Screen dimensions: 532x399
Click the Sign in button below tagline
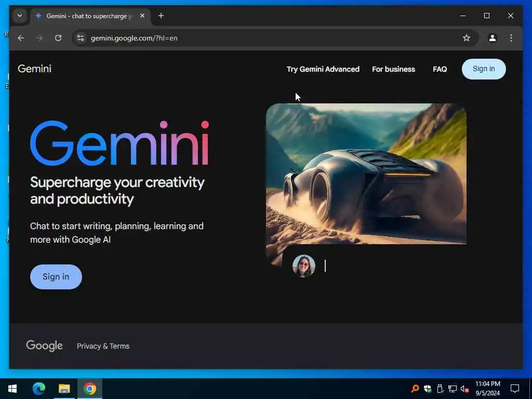coord(56,277)
